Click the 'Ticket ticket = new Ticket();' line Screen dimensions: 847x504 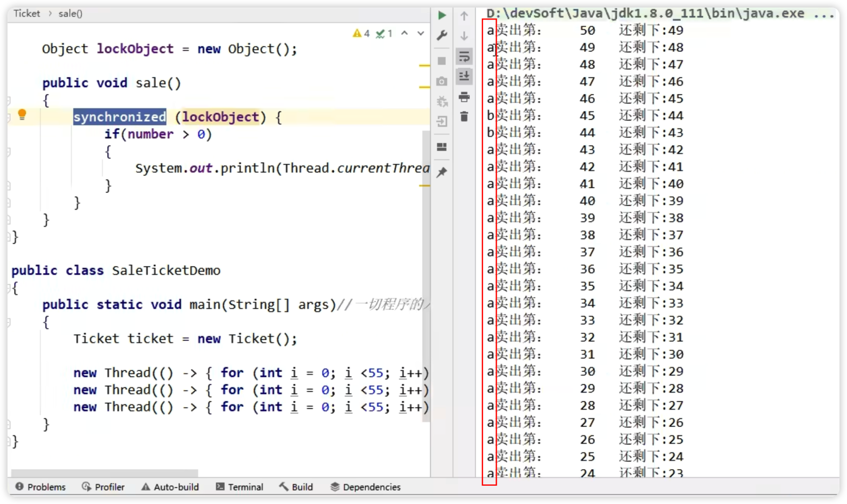tap(185, 339)
